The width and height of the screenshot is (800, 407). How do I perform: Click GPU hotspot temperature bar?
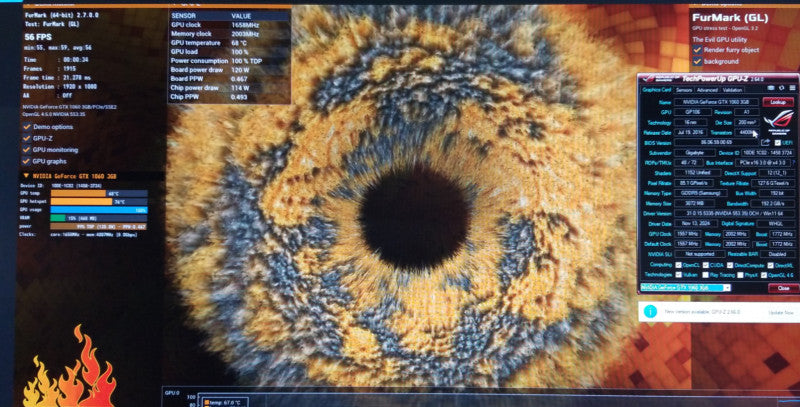coord(99,201)
